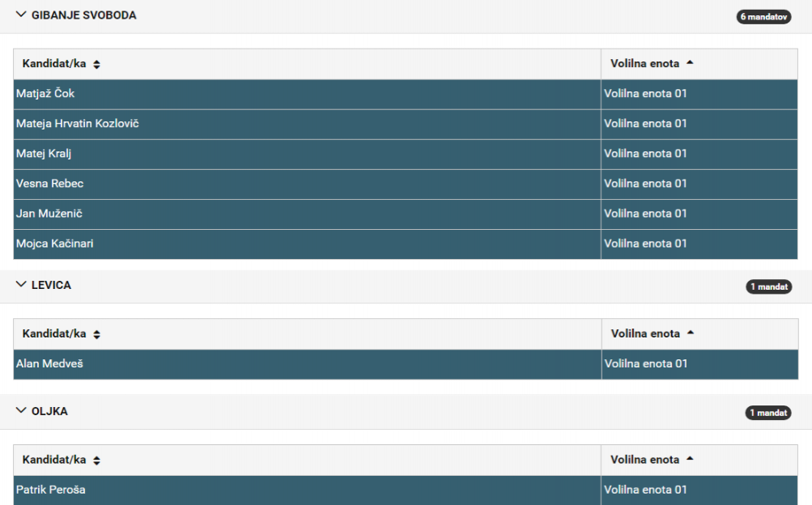Click OLJKA heading text
812x505 pixels.
click(49, 411)
